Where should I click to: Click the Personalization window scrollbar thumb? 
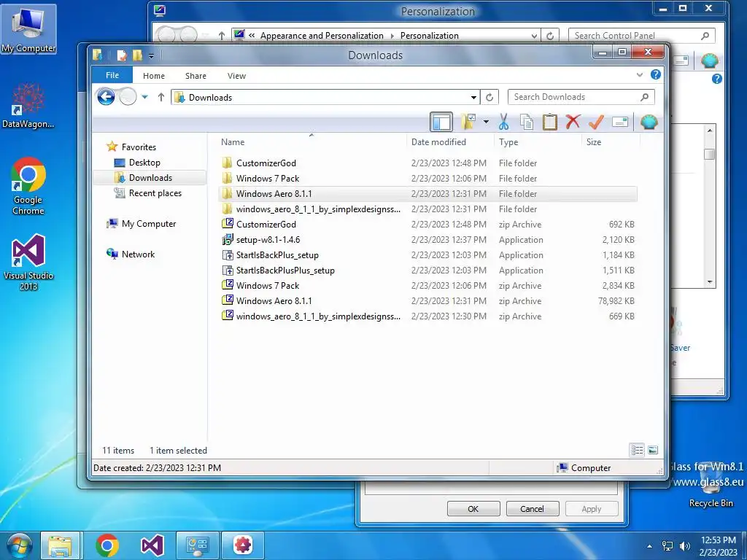[709, 155]
